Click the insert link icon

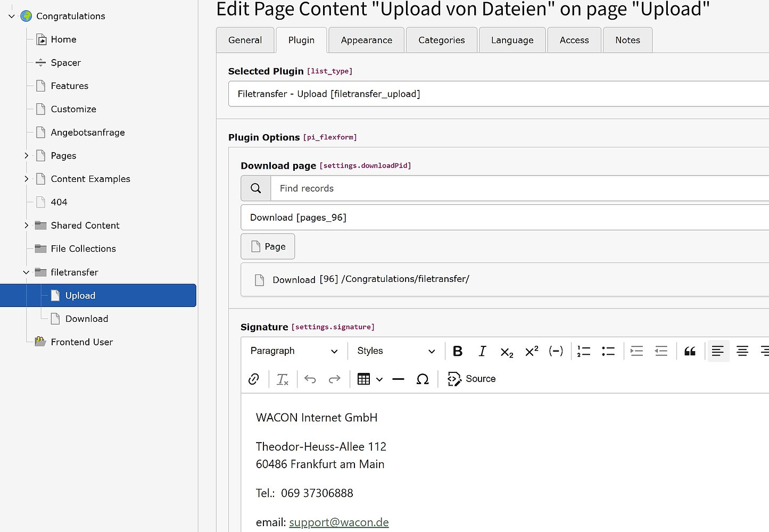pos(254,379)
